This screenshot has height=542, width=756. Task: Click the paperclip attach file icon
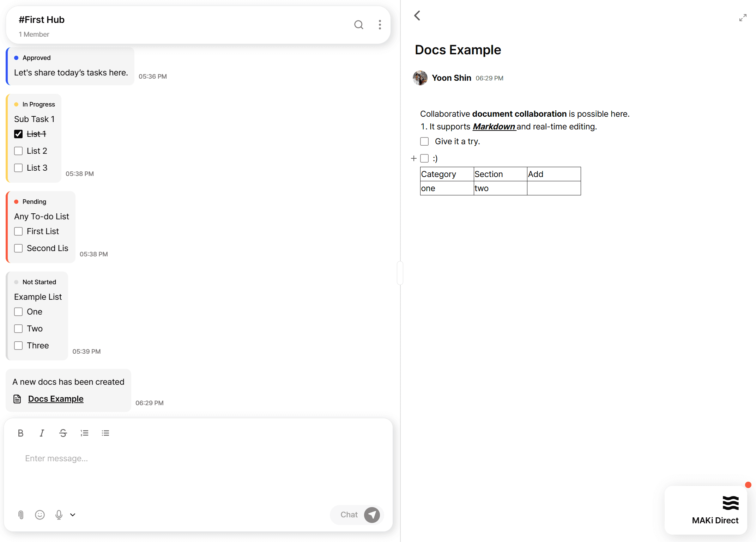(21, 515)
